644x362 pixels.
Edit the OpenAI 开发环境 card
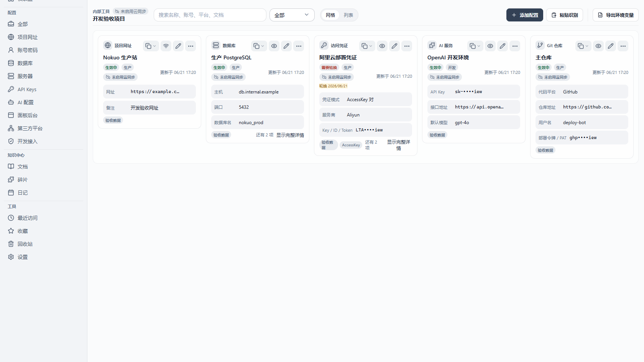tap(503, 46)
